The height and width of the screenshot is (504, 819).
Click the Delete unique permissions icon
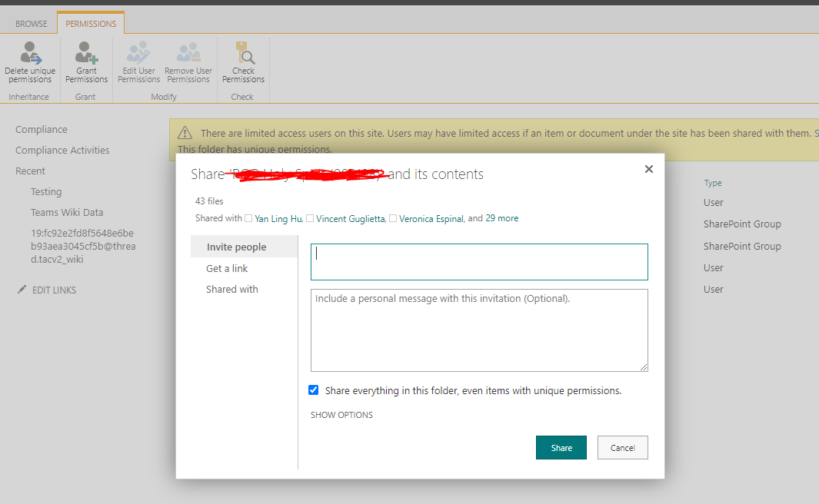tap(30, 51)
